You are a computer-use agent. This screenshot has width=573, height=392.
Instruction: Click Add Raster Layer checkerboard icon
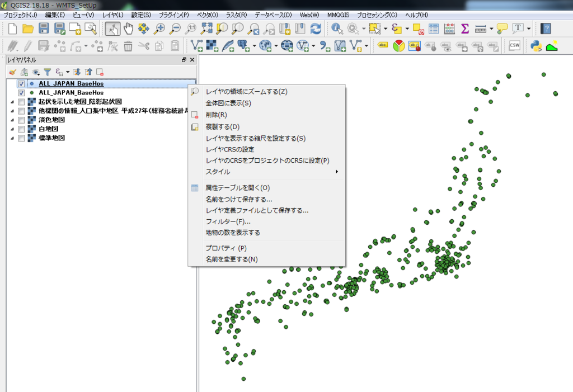(212, 46)
